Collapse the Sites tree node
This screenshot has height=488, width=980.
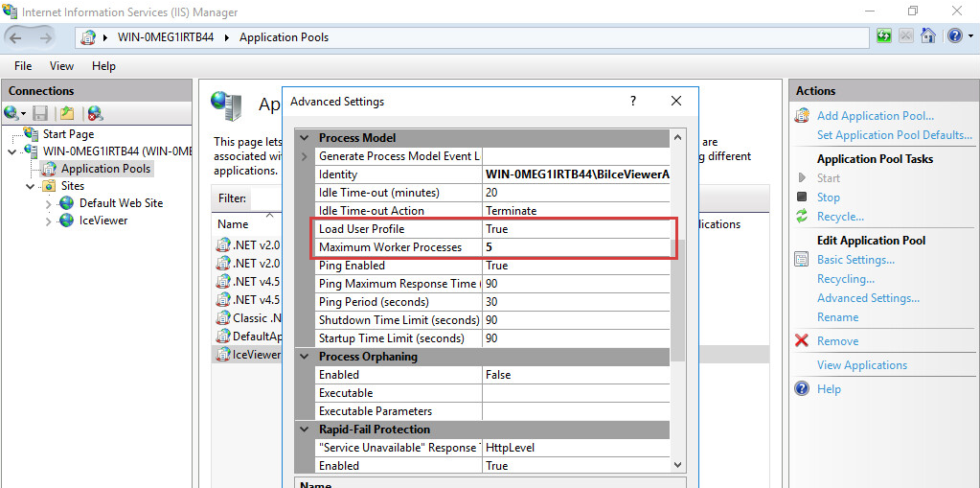31,186
